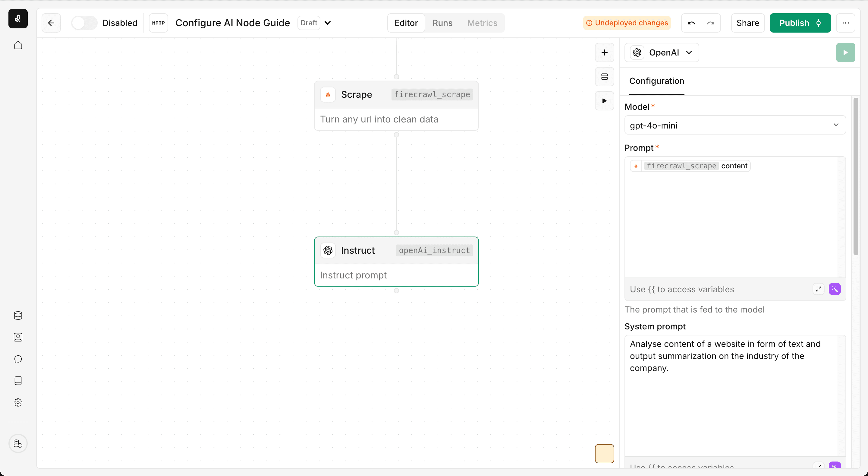The image size is (868, 476).
Task: Click purple AI wand in Prompt field
Action: tap(835, 289)
